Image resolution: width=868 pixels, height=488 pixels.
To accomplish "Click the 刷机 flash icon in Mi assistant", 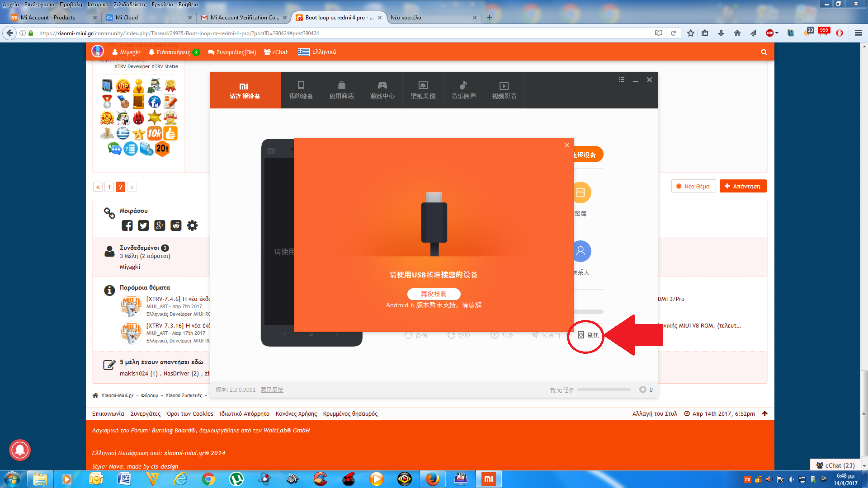I will pyautogui.click(x=588, y=335).
